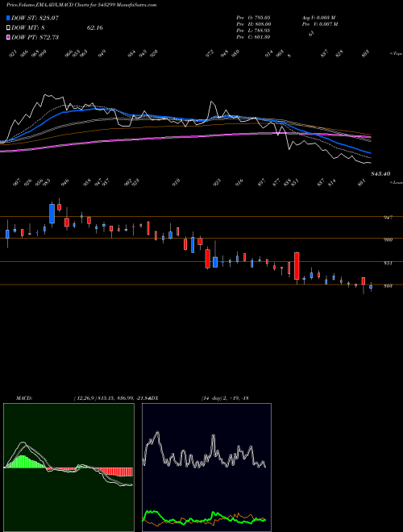Click the white price line's first peak

44,95
